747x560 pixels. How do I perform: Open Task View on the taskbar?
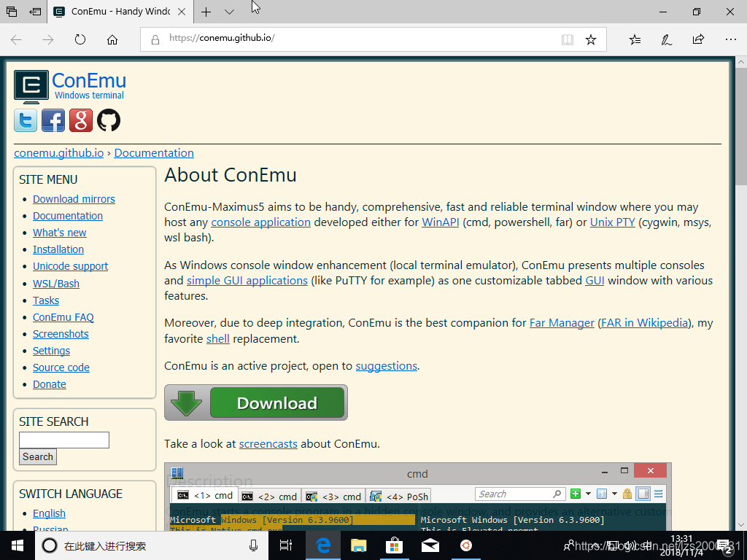286,545
